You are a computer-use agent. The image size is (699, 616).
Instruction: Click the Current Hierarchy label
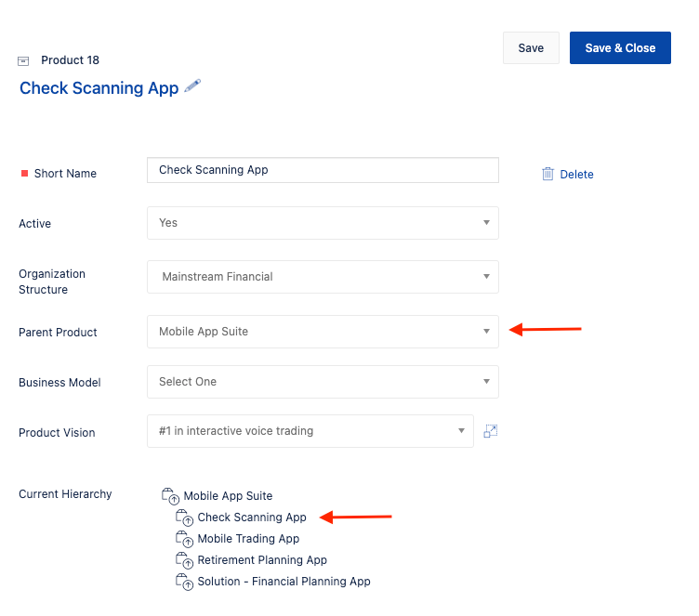pyautogui.click(x=65, y=494)
